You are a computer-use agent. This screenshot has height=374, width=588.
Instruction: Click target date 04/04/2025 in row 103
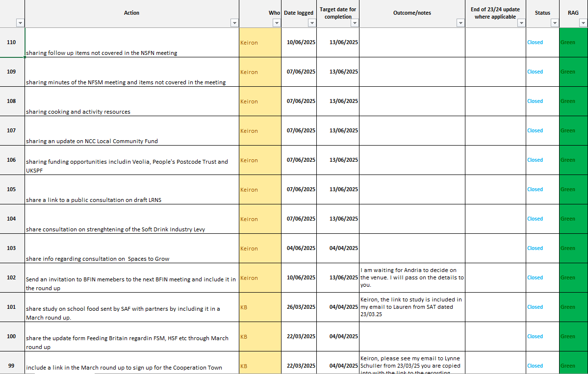(x=338, y=249)
